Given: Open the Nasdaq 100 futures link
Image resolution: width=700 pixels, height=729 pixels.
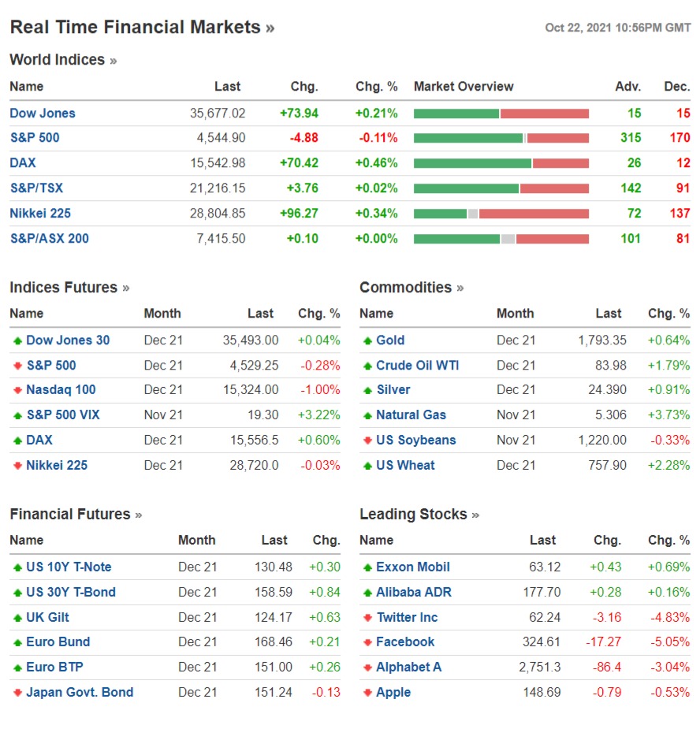Looking at the screenshot, I should [x=61, y=389].
